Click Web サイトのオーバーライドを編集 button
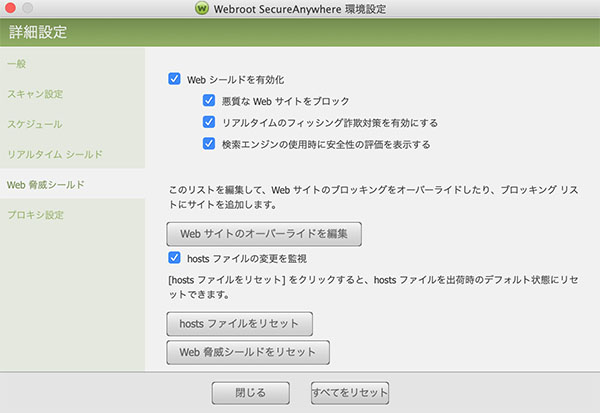The image size is (600, 413). (264, 234)
